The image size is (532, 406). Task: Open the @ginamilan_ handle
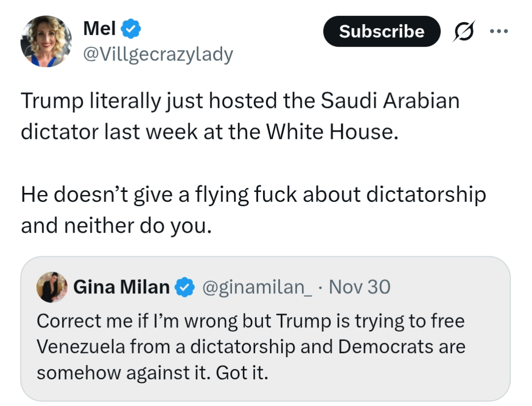[x=257, y=286]
